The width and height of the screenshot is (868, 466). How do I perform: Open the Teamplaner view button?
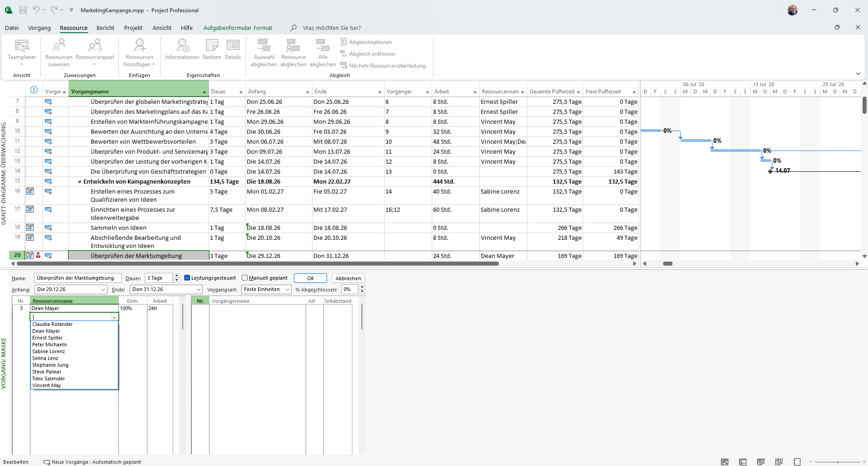[22, 52]
